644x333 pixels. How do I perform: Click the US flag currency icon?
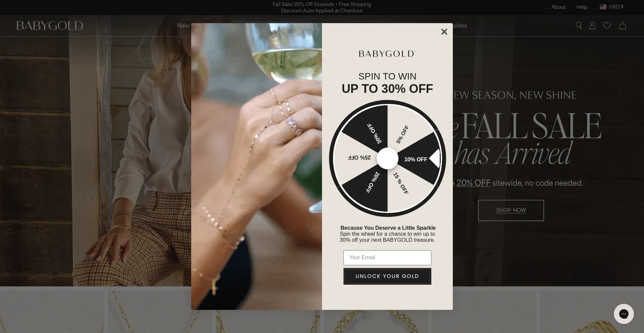point(603,7)
